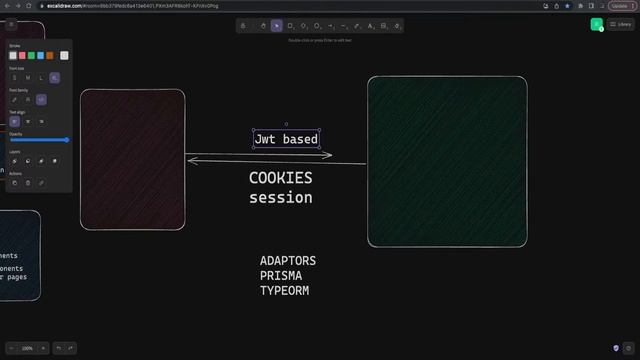The height and width of the screenshot is (360, 640).
Task: Set font size to Large
Action: 41,78
